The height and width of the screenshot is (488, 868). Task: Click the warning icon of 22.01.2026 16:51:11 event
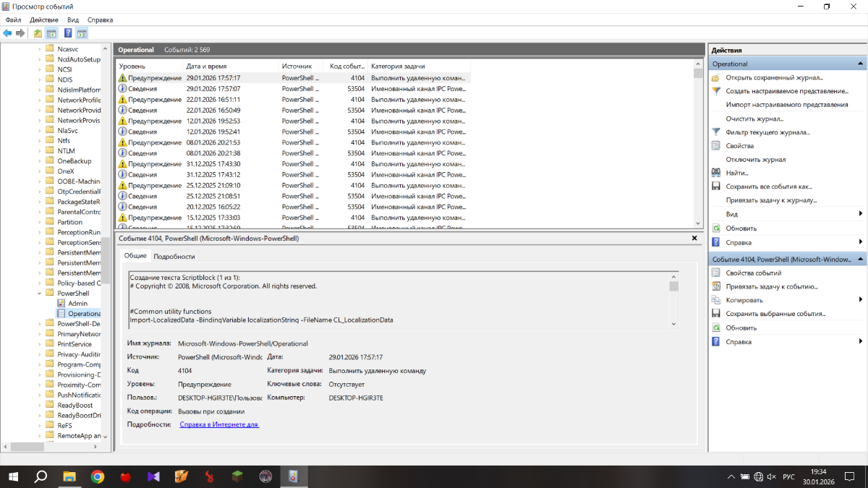point(123,99)
